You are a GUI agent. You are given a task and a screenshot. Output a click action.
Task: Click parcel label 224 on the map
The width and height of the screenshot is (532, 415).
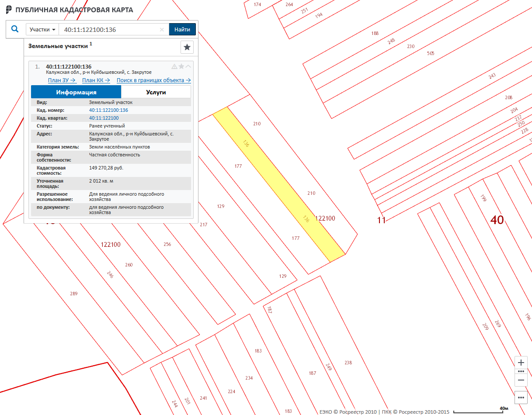232,391
